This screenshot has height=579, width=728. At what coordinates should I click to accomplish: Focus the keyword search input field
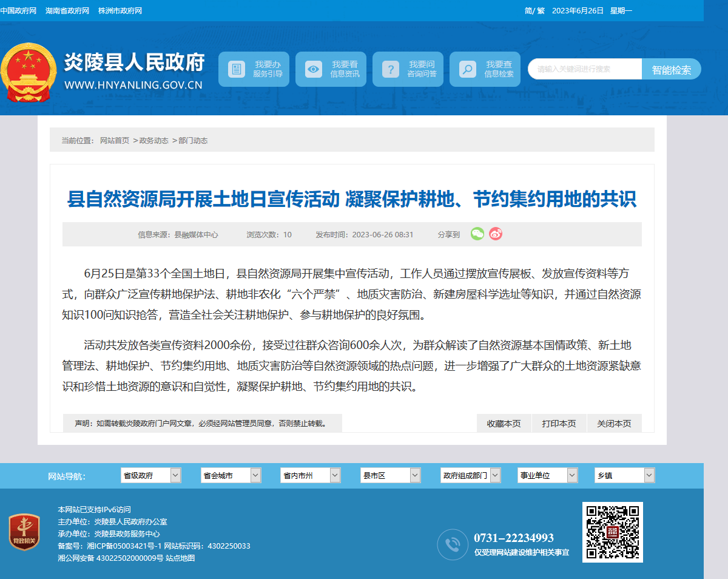[585, 69]
